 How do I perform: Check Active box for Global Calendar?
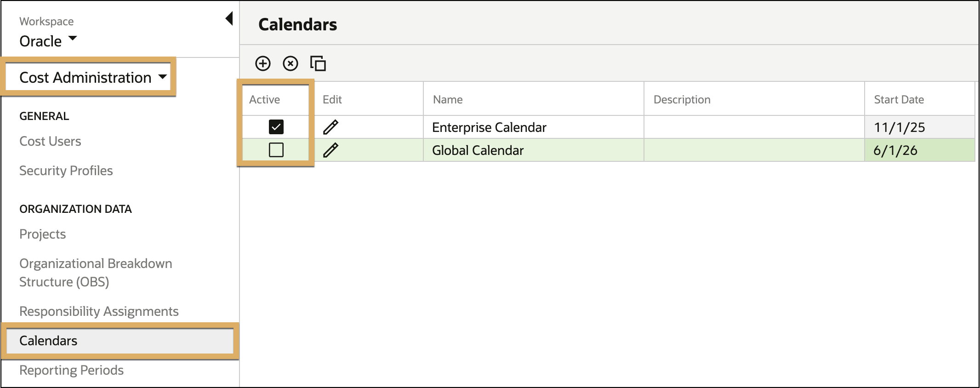(276, 150)
